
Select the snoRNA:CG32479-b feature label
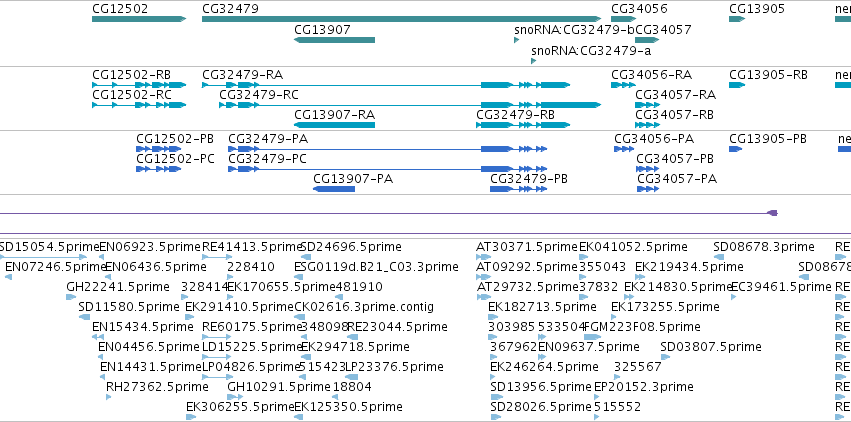pyautogui.click(x=574, y=29)
